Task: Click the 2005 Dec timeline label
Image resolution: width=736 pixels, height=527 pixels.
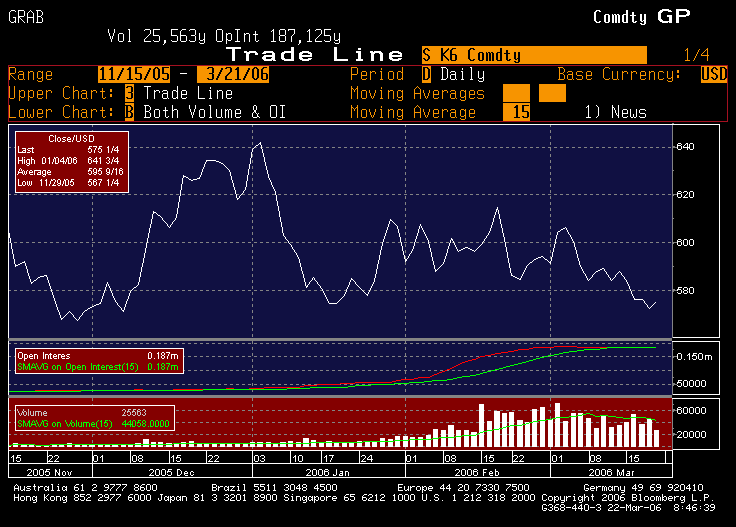Action: (172, 470)
